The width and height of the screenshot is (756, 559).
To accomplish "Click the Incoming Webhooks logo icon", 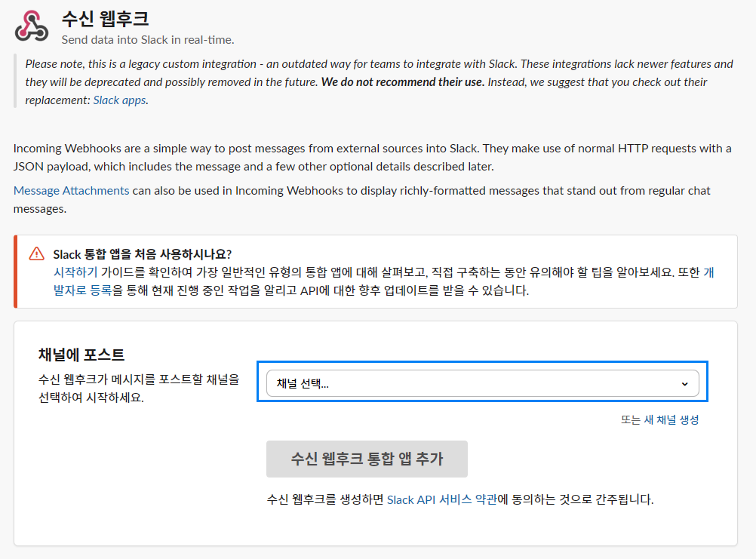I will 32,26.
